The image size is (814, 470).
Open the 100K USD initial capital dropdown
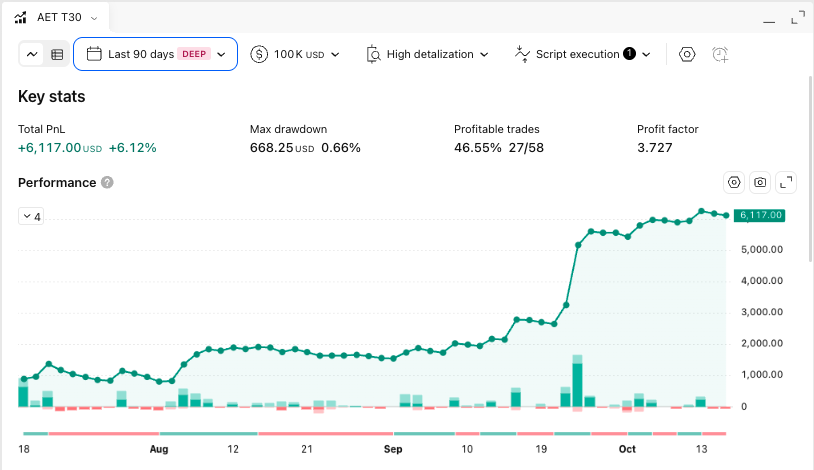pos(295,54)
